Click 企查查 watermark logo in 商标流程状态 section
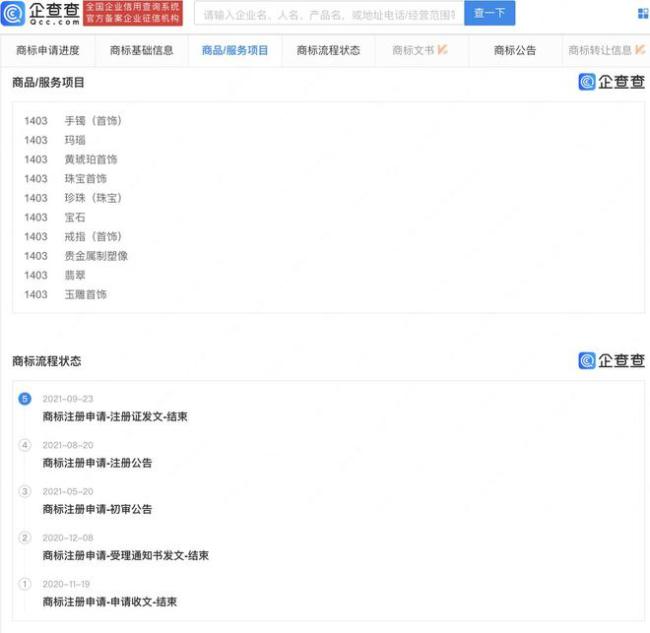650x633 pixels. click(611, 361)
